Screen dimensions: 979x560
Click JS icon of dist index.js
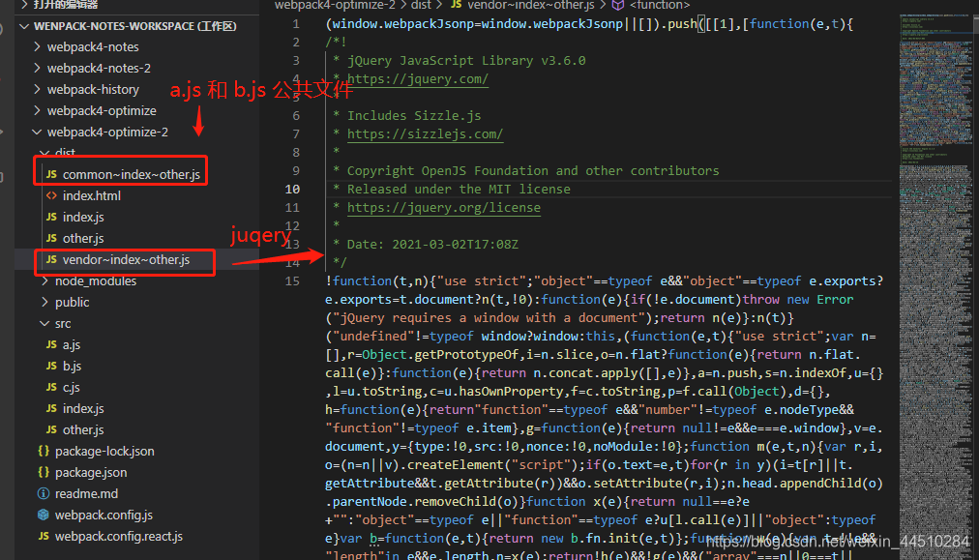coord(52,217)
